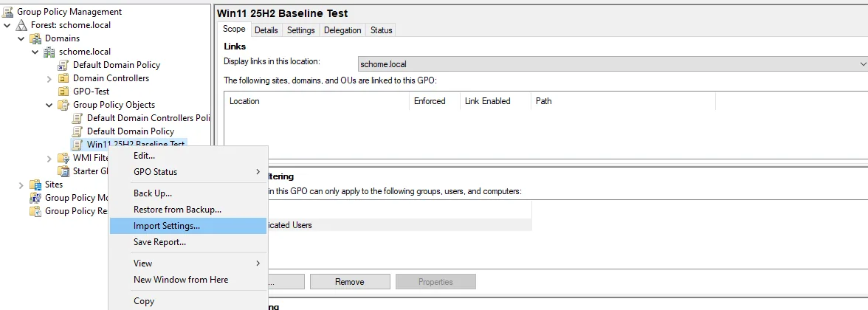
Task: Collapse the Group Policy Objects node
Action: coord(49,105)
